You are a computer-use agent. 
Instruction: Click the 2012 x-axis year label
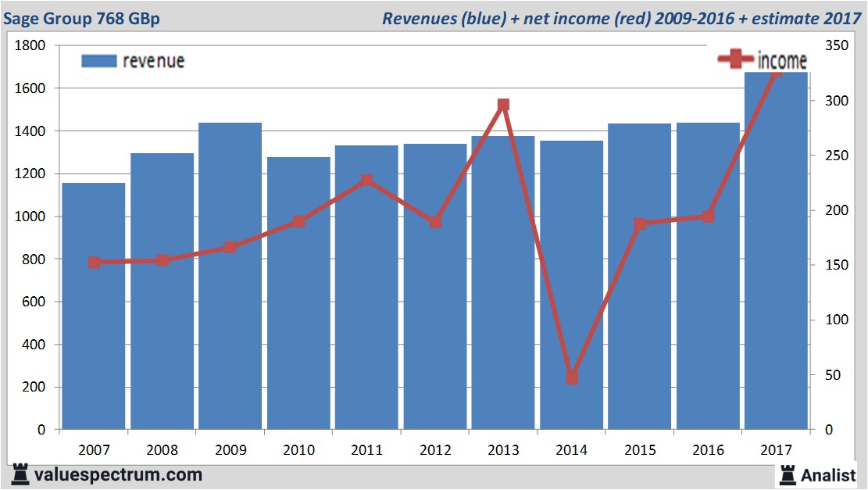436,449
